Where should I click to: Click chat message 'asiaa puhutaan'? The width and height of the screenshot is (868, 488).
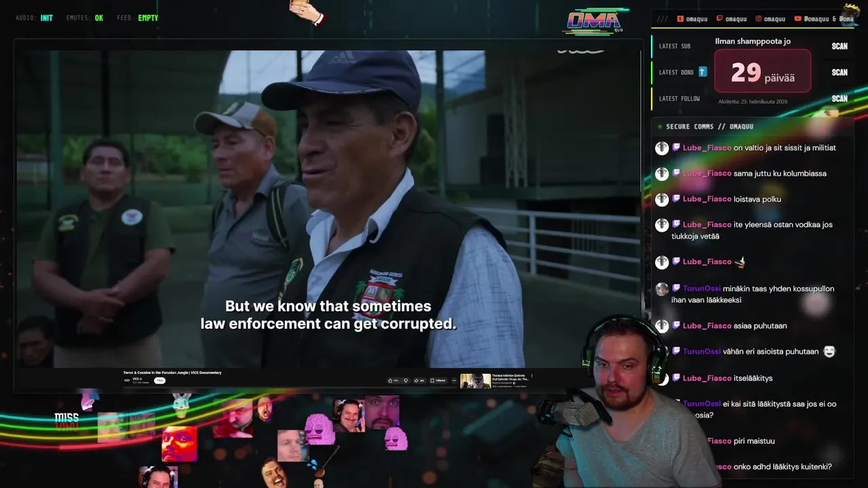760,326
